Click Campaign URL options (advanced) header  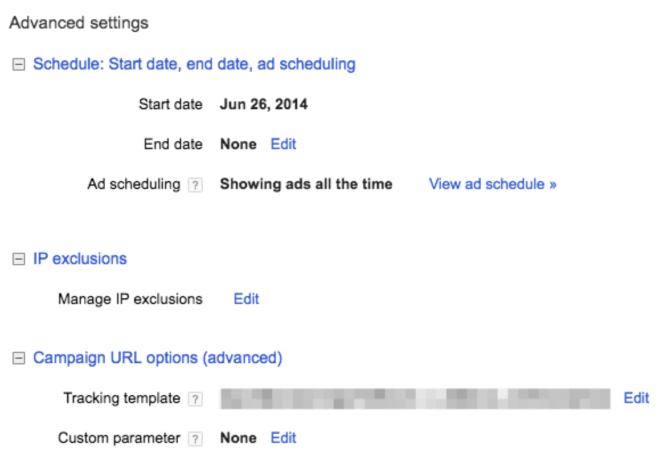point(158,357)
